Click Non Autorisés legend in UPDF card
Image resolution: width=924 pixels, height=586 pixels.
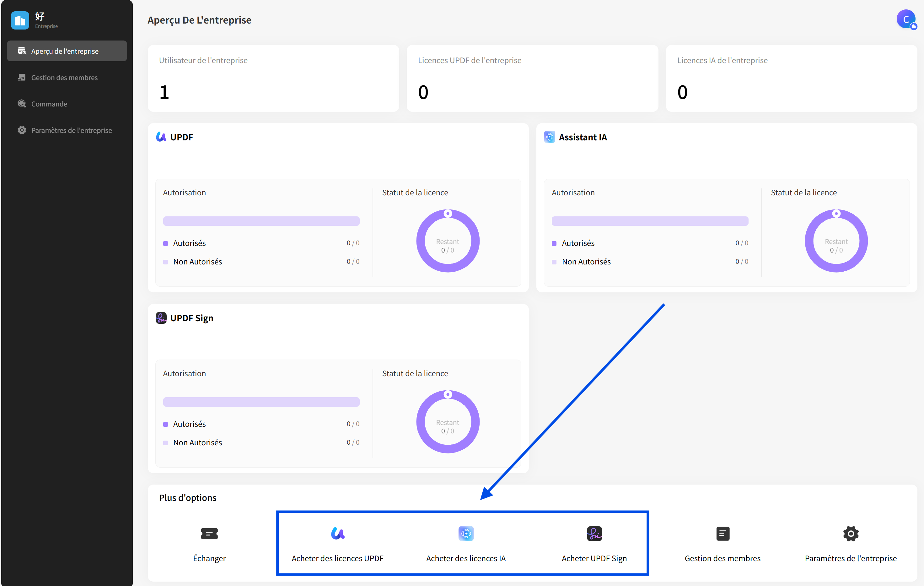[x=198, y=262]
